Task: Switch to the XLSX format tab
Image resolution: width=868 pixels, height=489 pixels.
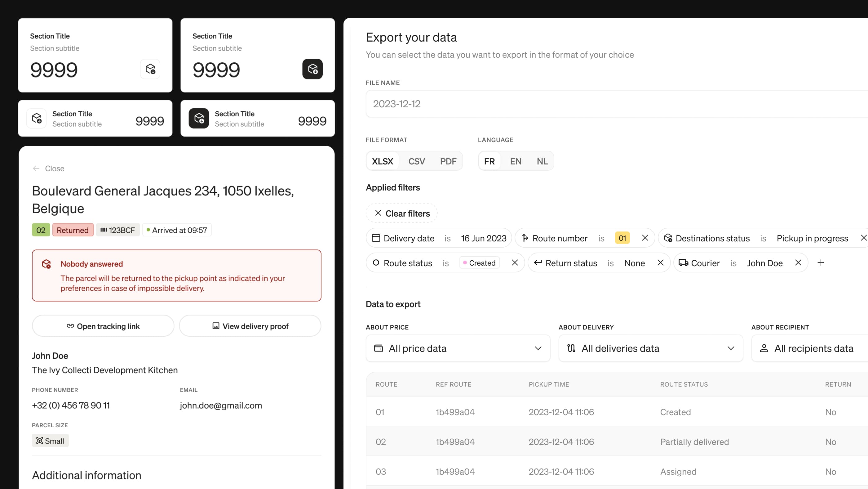Action: coord(383,161)
